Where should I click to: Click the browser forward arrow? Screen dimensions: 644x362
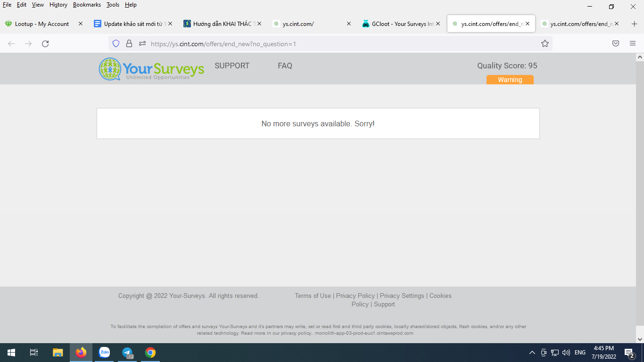pyautogui.click(x=28, y=44)
